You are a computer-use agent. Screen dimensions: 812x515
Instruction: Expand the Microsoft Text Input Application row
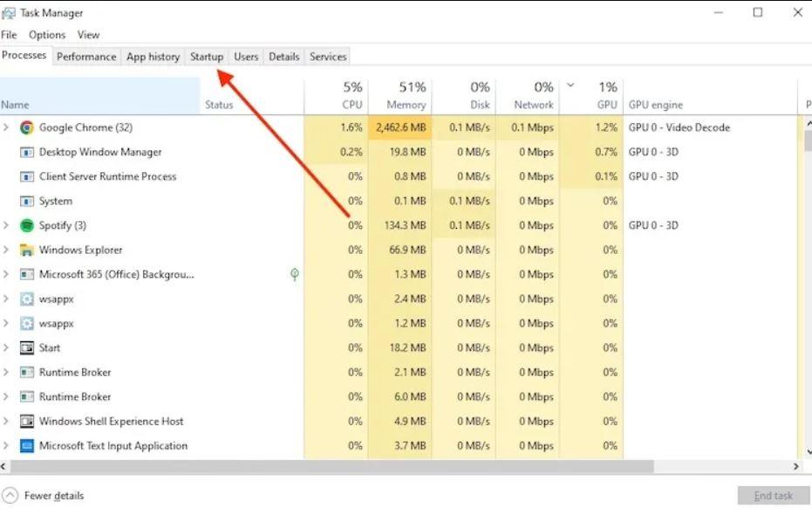click(x=6, y=445)
